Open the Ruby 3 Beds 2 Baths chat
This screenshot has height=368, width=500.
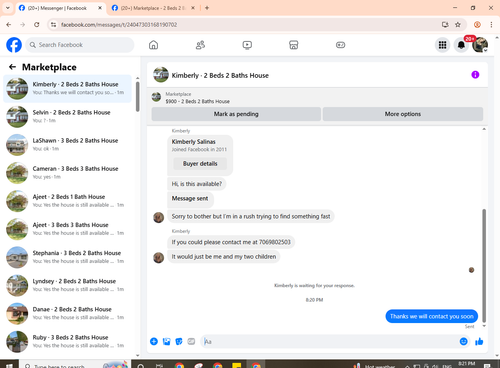coord(67,341)
